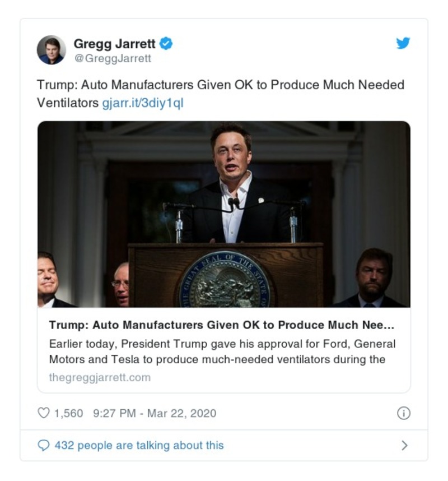Click the blue verified badge icon
The image size is (448, 481).
pos(166,43)
